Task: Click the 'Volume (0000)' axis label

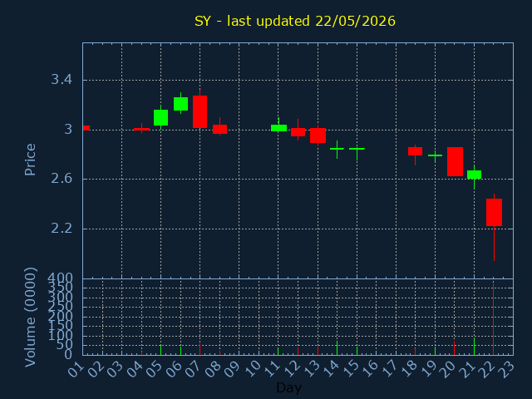Action: pyautogui.click(x=30, y=318)
